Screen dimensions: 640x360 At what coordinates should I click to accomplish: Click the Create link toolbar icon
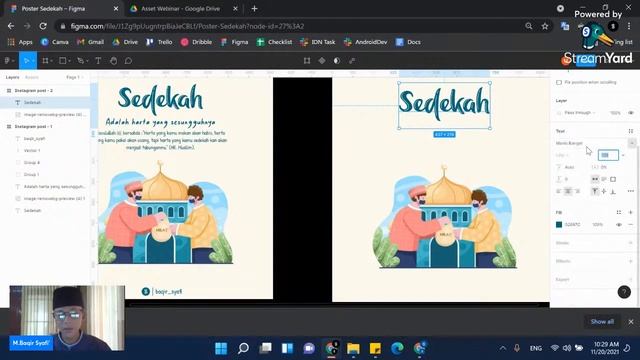[x=352, y=61]
